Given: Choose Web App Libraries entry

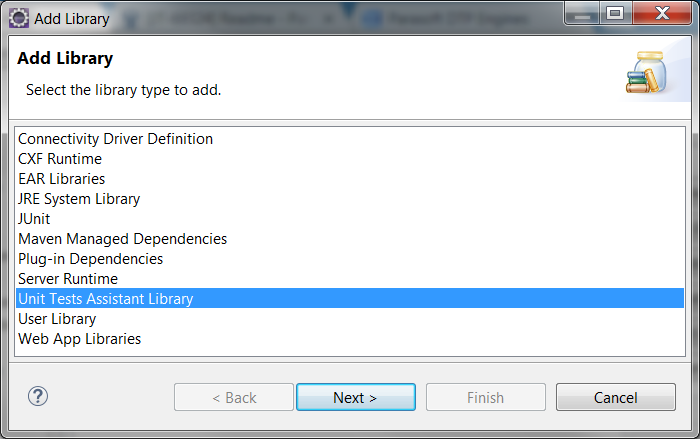Looking at the screenshot, I should click(x=350, y=339).
